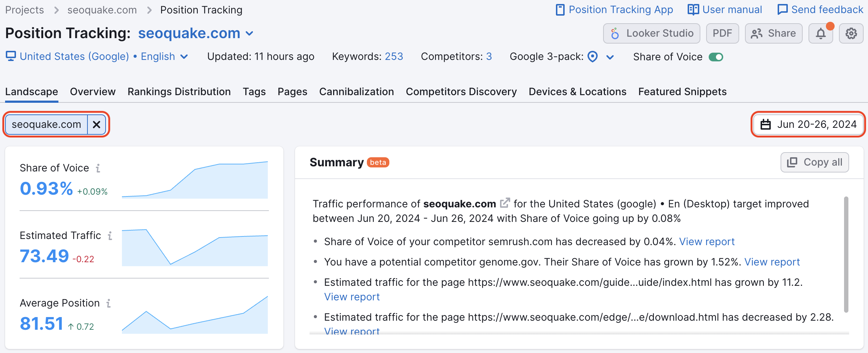The width and height of the screenshot is (868, 353).
Task: Open the Pages tab
Action: (x=292, y=92)
